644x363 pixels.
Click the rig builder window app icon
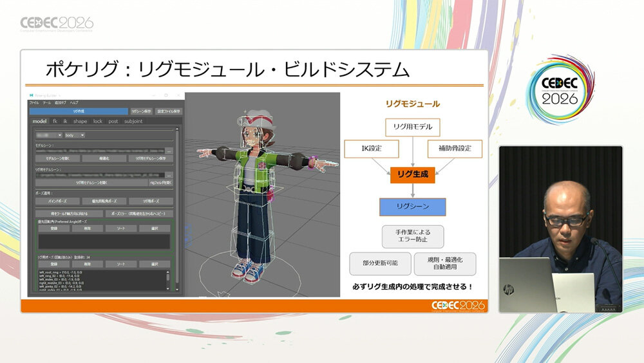point(31,95)
